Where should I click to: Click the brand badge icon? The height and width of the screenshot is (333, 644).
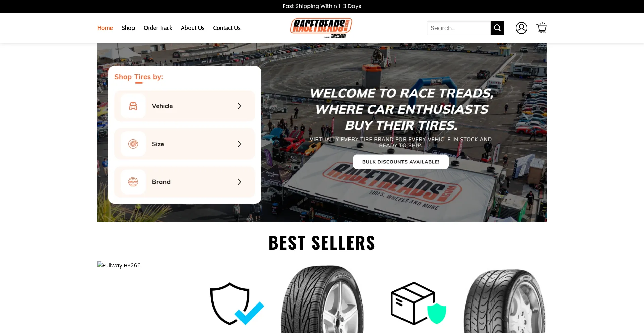point(133,182)
